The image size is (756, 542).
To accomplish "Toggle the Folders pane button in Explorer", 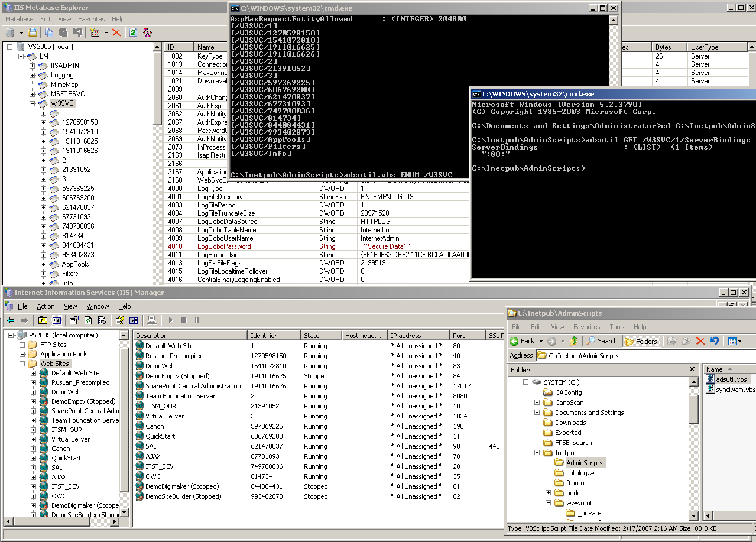I will (641, 341).
